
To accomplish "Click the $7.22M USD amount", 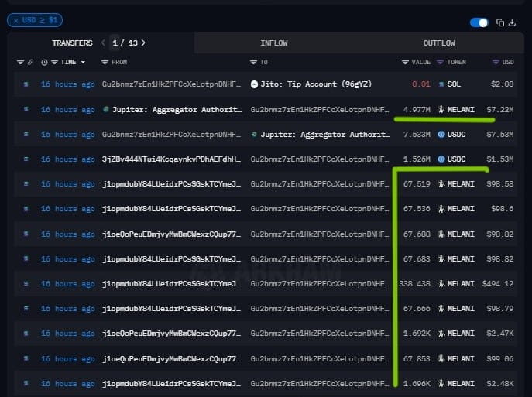I will pyautogui.click(x=499, y=110).
